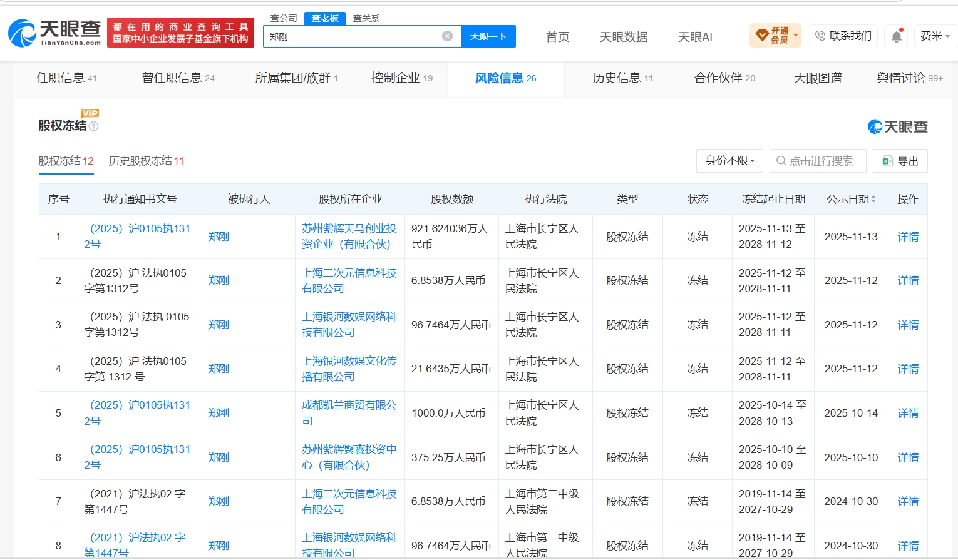
Task: Click the help question mark beside 股权冻结
Action: pyautogui.click(x=94, y=126)
